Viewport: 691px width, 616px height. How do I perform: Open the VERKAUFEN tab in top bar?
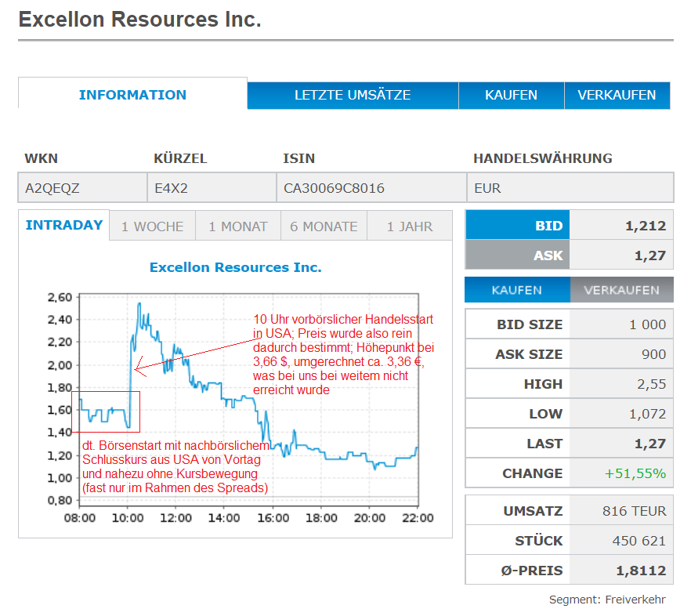click(x=617, y=95)
